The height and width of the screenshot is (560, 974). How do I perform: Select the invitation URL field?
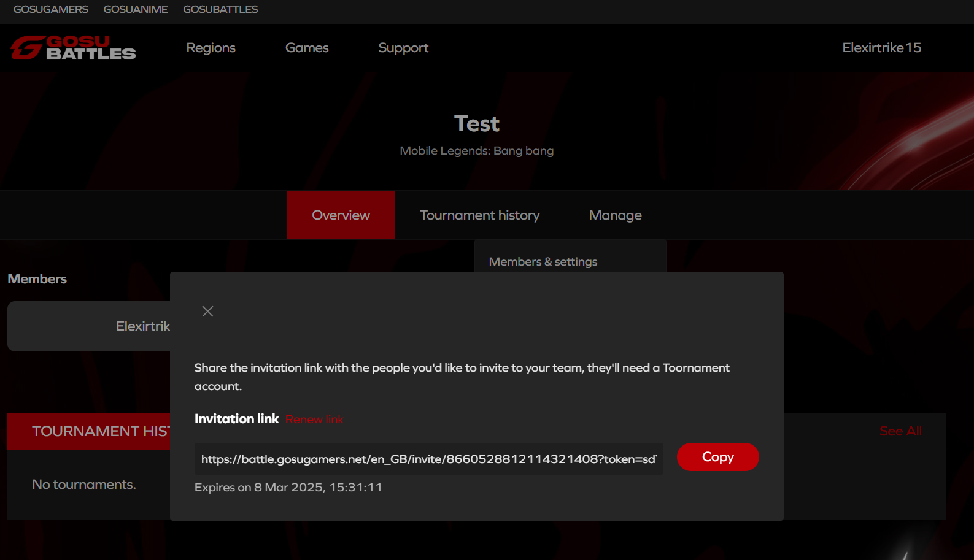click(428, 459)
